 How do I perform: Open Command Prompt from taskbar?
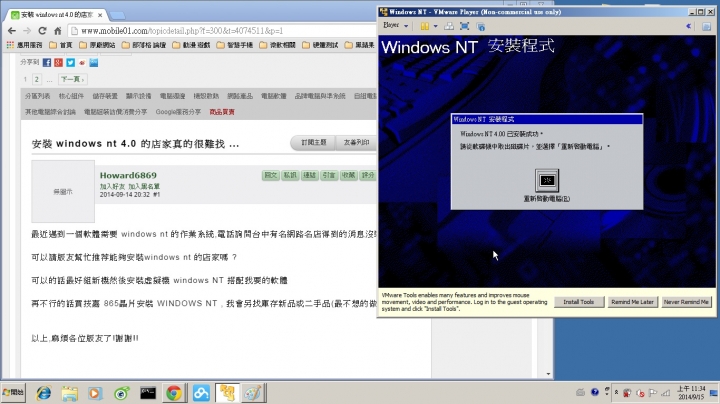(148, 393)
